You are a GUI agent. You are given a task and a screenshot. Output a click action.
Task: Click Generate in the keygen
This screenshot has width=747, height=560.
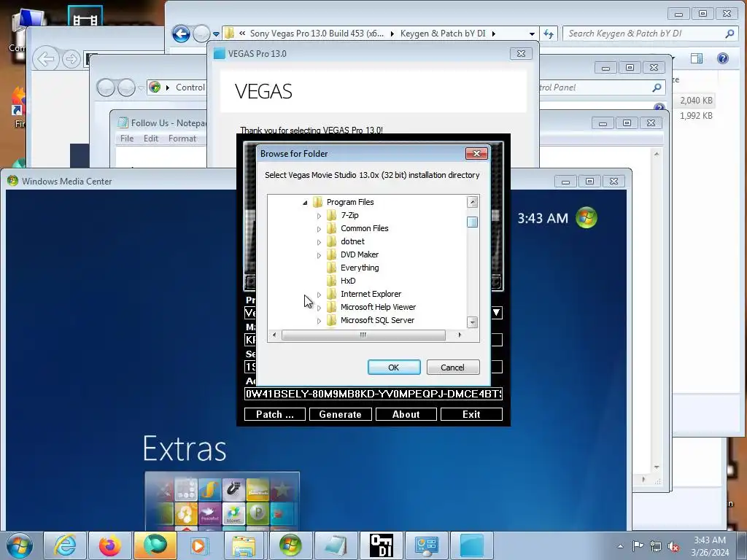point(340,414)
